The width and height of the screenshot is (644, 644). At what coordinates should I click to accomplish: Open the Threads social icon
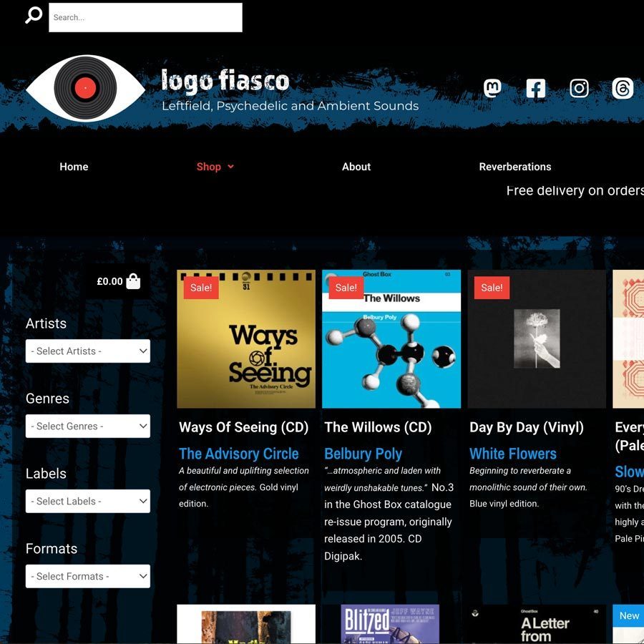tap(623, 88)
